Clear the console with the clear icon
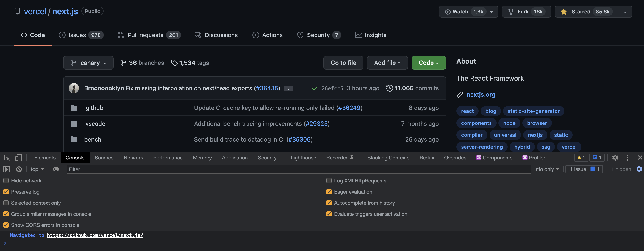The image size is (644, 251). pyautogui.click(x=19, y=169)
